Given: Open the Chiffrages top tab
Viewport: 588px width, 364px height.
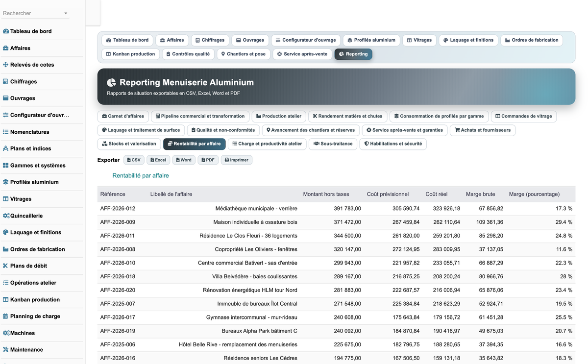Looking at the screenshot, I should tap(210, 40).
